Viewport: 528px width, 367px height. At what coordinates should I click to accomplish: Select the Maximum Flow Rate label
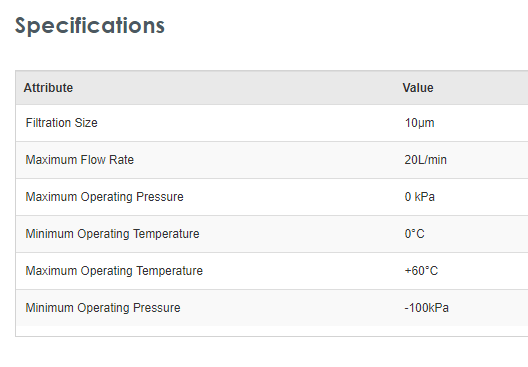click(80, 160)
